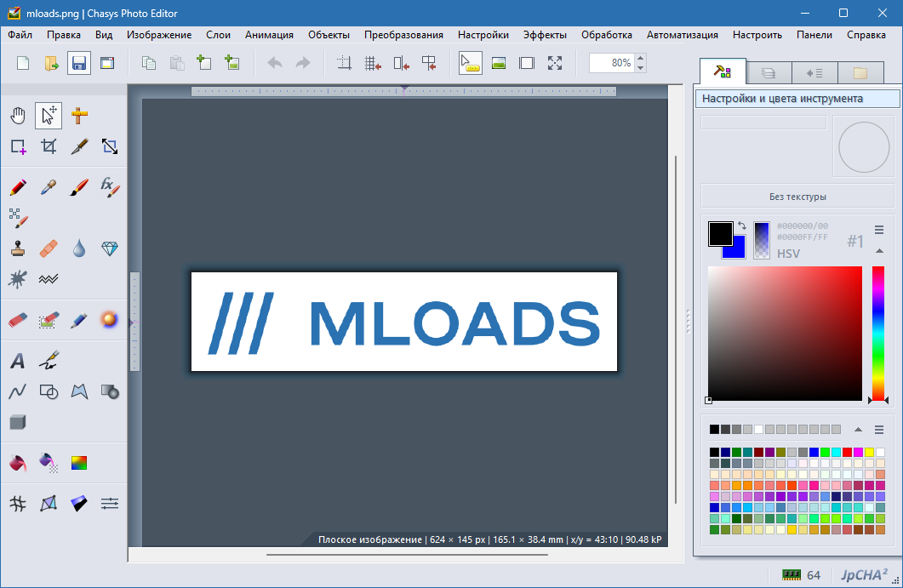
Task: Choose the rectangle selection tool
Action: [x=18, y=146]
